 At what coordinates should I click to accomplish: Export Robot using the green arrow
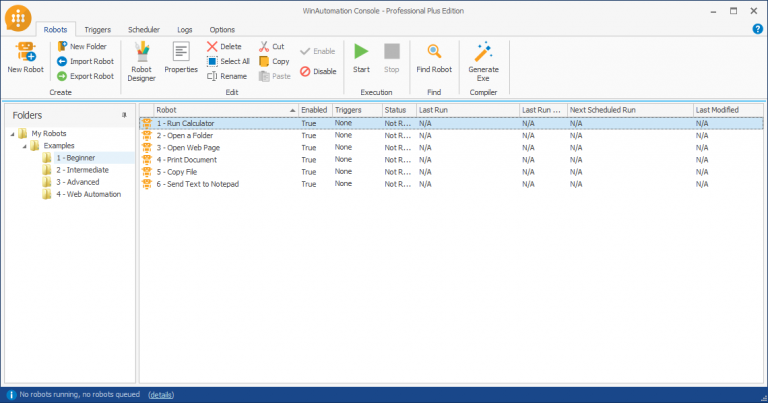pyautogui.click(x=62, y=76)
